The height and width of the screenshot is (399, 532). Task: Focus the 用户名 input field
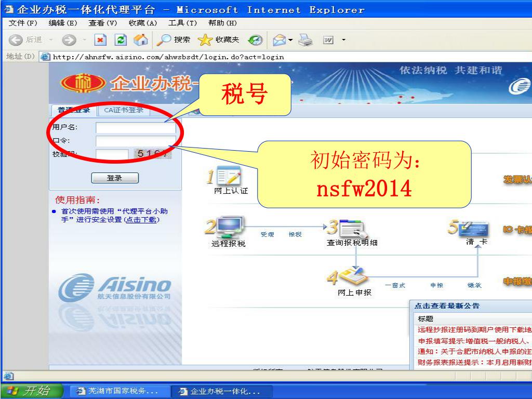136,128
